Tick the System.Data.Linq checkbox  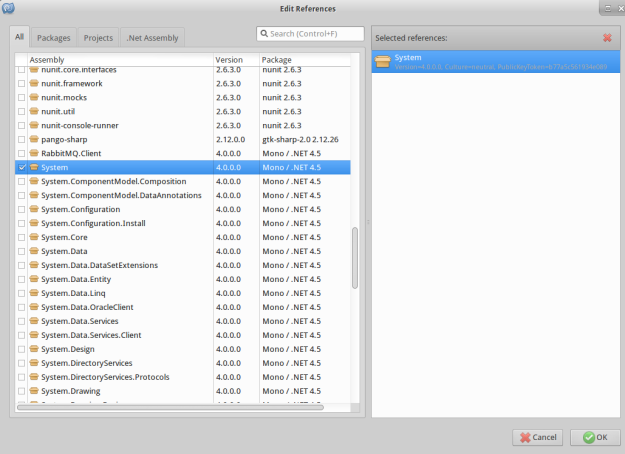[22, 293]
